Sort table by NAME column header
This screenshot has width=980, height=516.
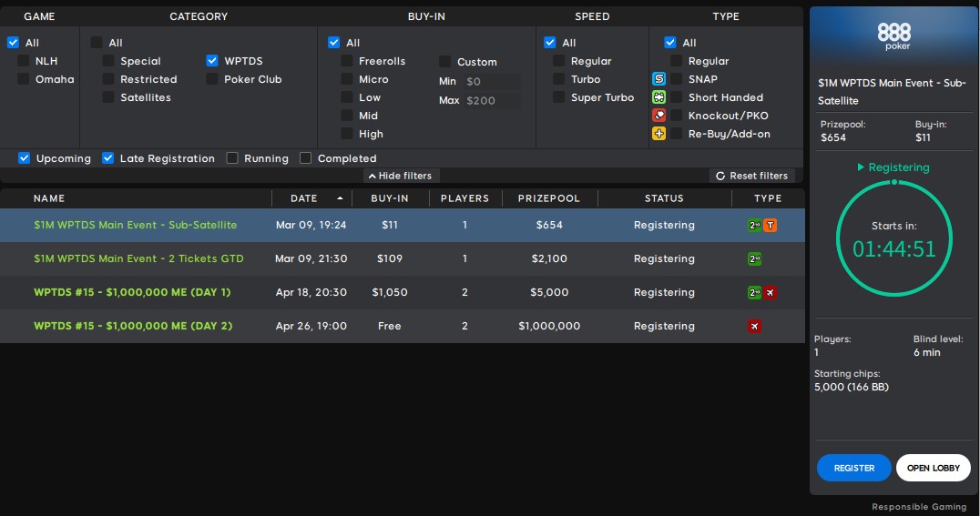(x=49, y=198)
